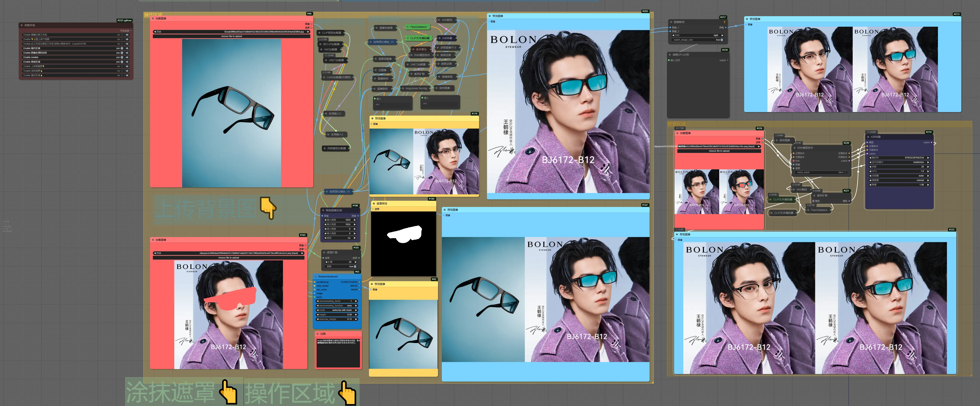
Task: Click the collapse dot of ReduxAdvanced node
Action: click(x=315, y=276)
